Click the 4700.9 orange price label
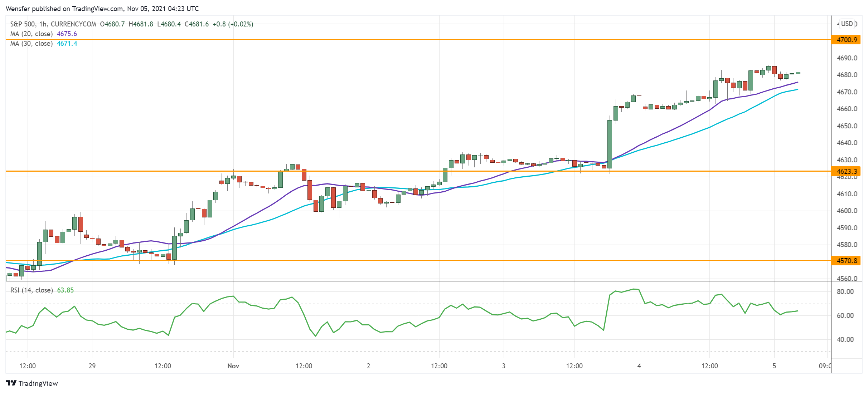Viewport: 868px width, 393px height. 847,40
